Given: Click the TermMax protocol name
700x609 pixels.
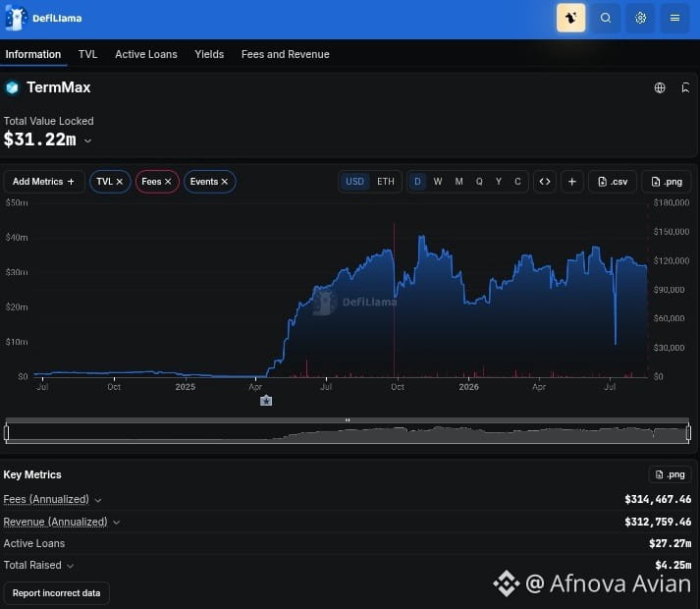Looking at the screenshot, I should coord(59,87).
